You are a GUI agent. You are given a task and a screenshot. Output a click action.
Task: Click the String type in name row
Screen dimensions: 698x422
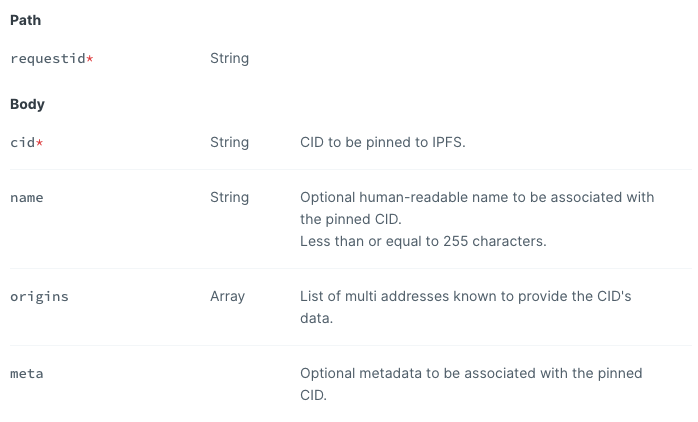click(x=229, y=198)
